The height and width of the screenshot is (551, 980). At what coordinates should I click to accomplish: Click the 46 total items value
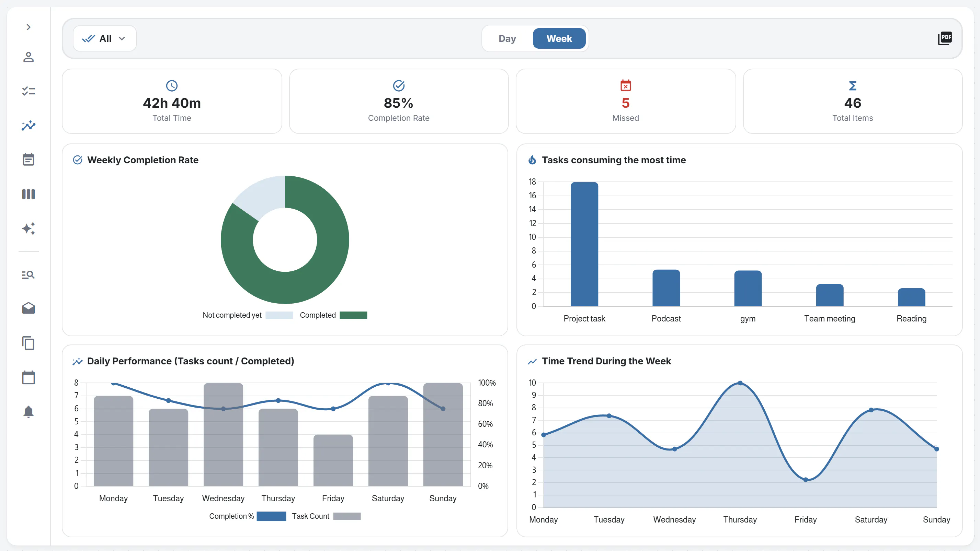(x=853, y=103)
